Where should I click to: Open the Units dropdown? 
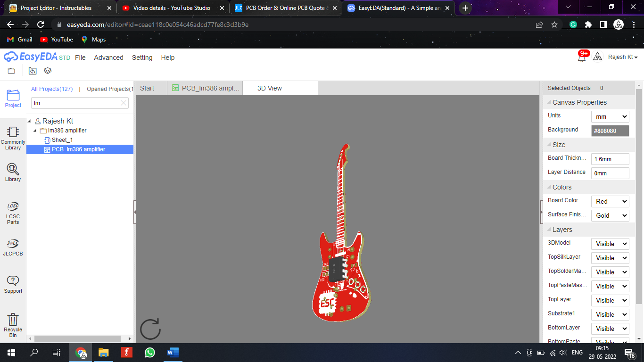(610, 116)
